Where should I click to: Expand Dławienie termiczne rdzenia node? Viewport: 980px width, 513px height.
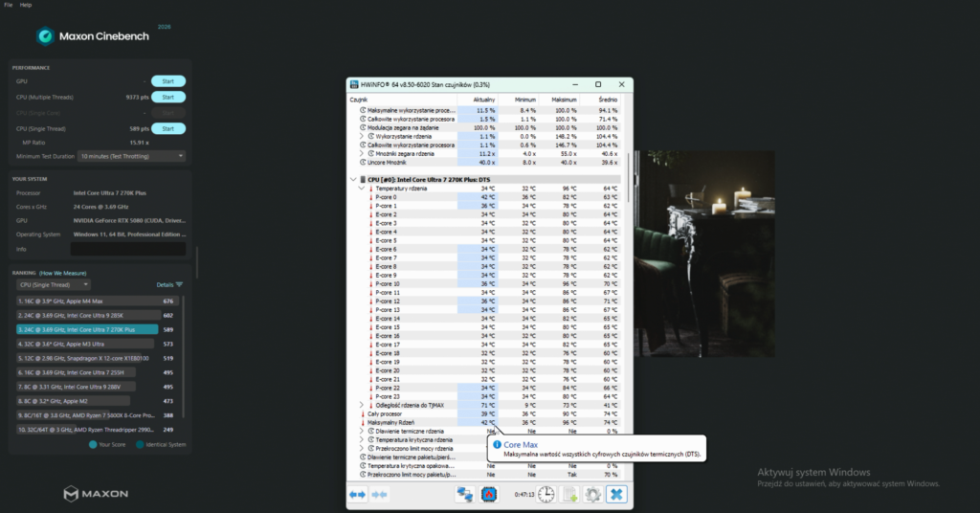click(x=361, y=431)
